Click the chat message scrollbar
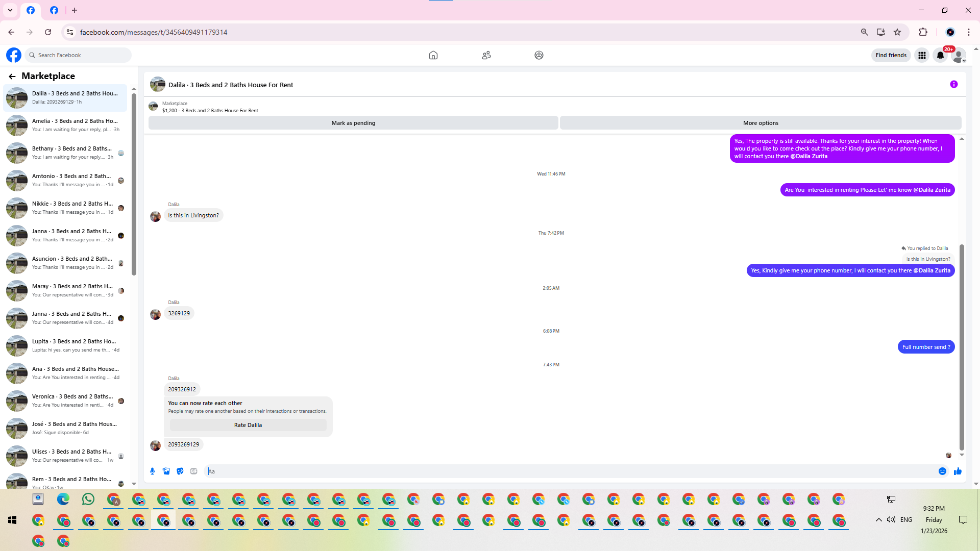The image size is (980, 551). point(962,347)
